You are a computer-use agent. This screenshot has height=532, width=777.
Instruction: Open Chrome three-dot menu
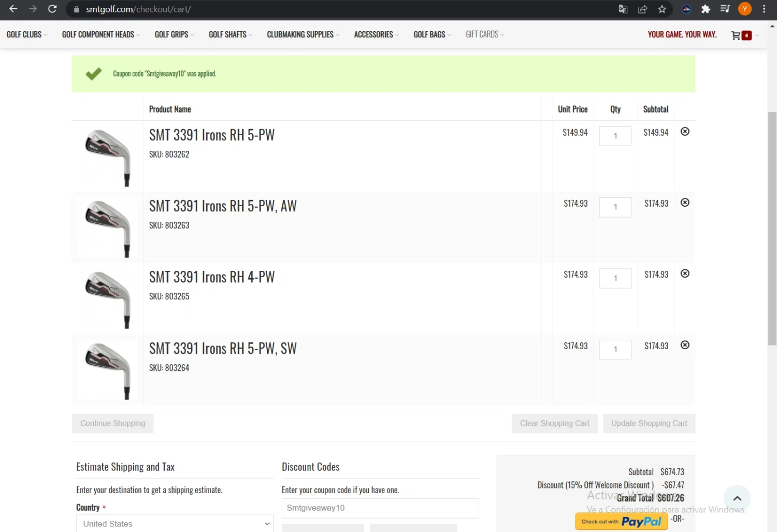pos(764,9)
